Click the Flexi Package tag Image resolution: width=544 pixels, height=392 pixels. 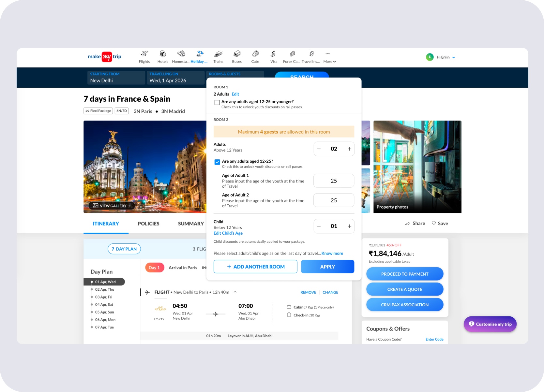98,111
